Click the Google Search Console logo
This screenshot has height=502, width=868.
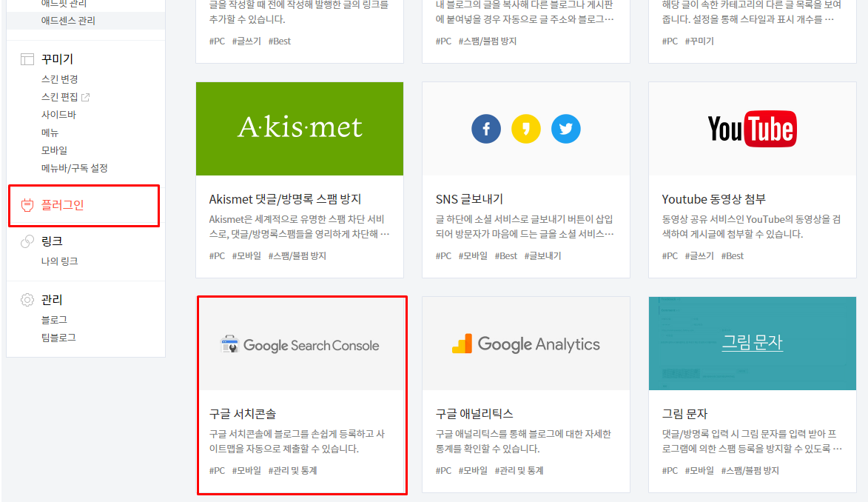pyautogui.click(x=300, y=344)
